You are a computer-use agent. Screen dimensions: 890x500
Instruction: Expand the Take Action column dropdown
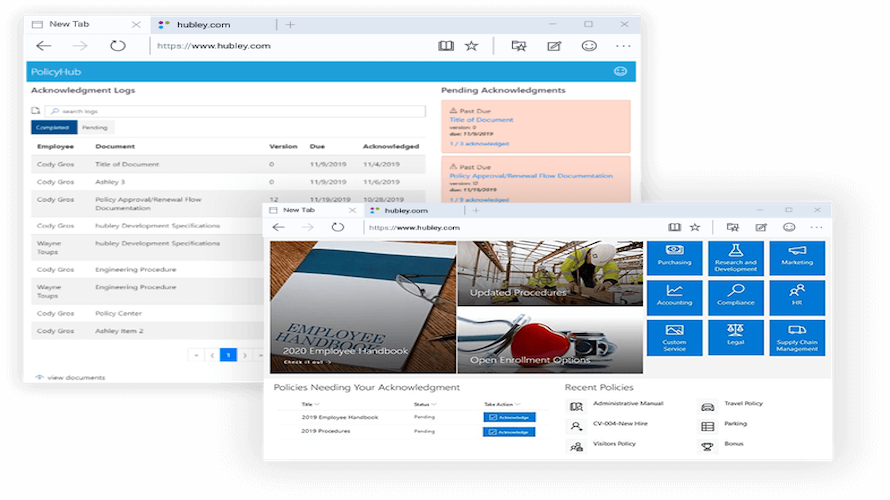[x=518, y=404]
